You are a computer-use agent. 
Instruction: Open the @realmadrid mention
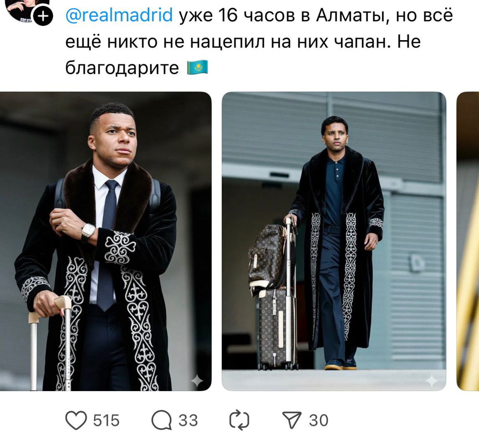point(119,15)
